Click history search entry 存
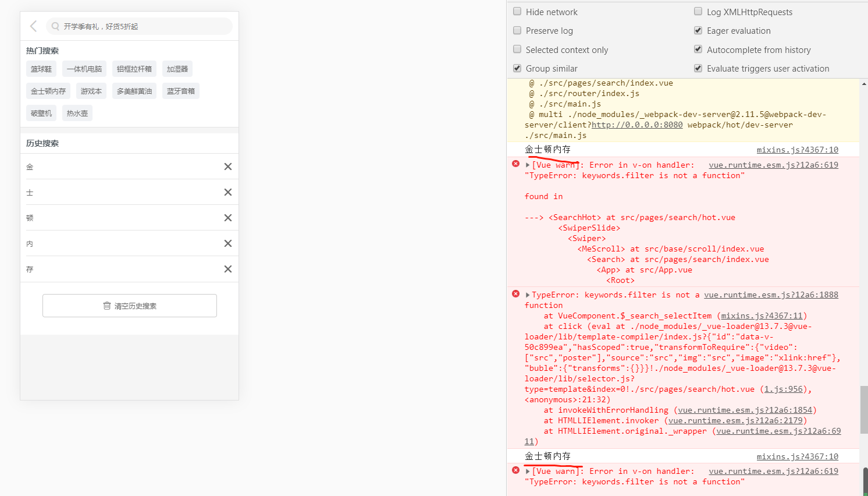Screen dimensions: 868x496 coord(30,269)
